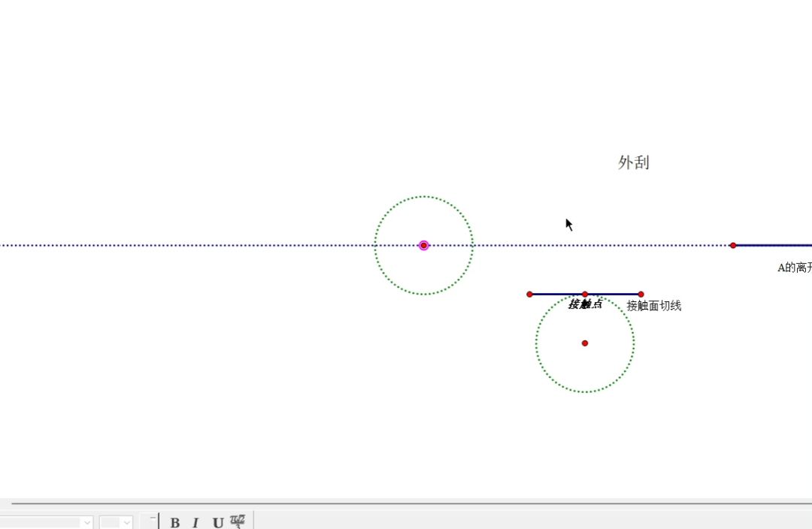The width and height of the screenshot is (812, 529).
Task: Click the 外刮 caption text
Action: 634,162
